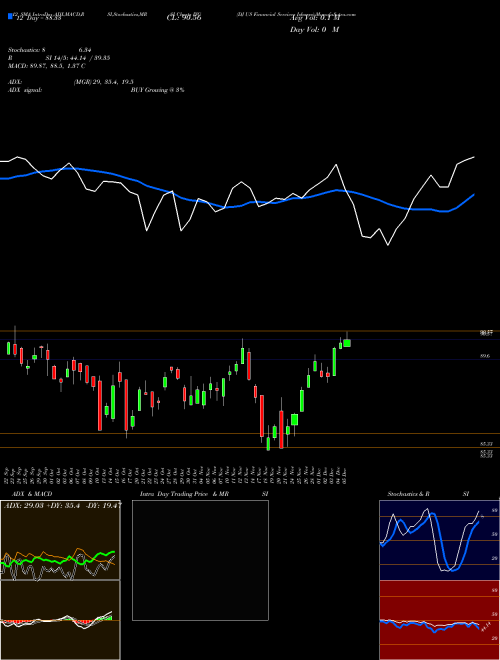Click the 'SI 14/3: 44.14 / 89.35' reading
The image size is (500, 660).
[78, 58]
